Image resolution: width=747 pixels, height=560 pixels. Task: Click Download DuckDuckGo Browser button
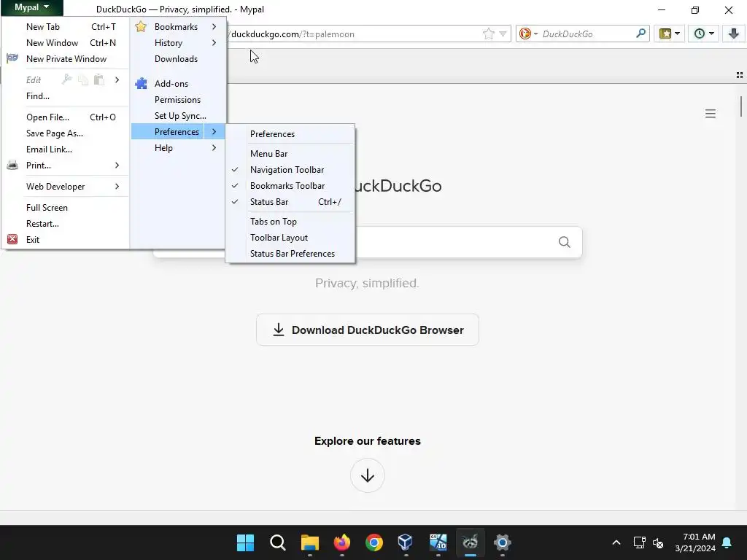(368, 330)
